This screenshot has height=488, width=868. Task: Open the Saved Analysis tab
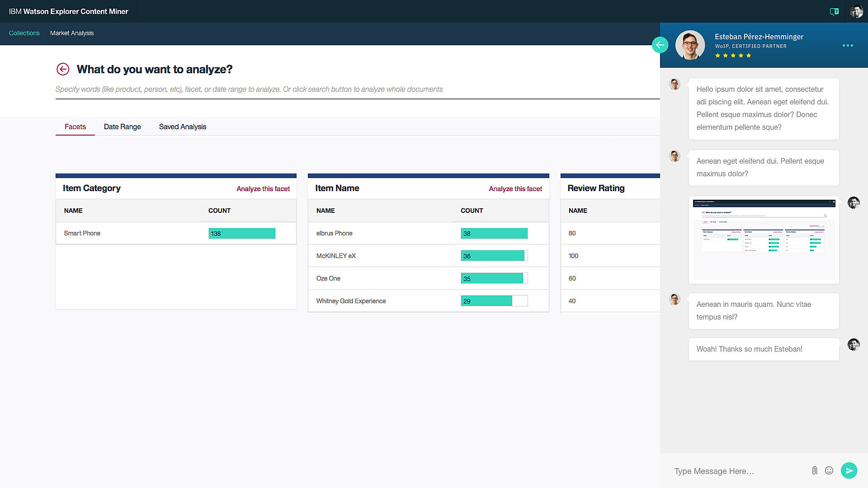click(x=183, y=127)
